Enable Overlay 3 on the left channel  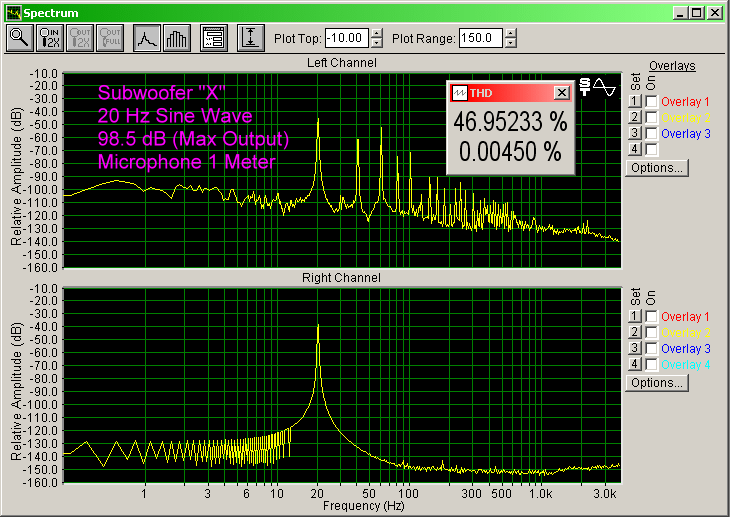(x=651, y=133)
